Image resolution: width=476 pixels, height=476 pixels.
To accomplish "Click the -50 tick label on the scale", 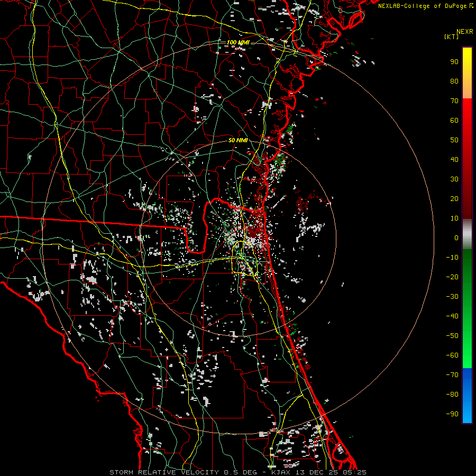I will (x=452, y=336).
